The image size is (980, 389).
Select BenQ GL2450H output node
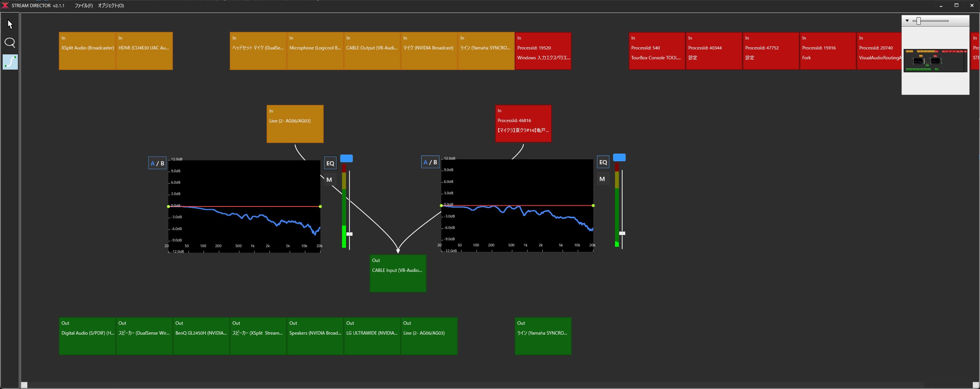pyautogui.click(x=201, y=336)
